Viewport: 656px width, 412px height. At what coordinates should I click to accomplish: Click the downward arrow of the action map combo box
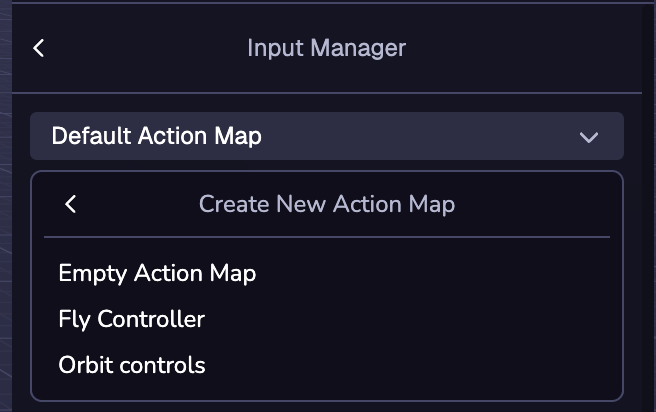click(589, 137)
